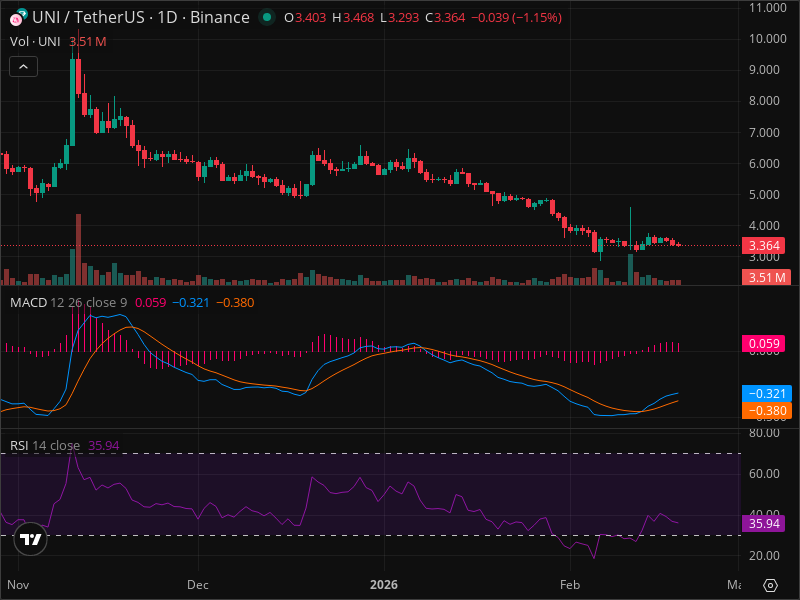Click the MACD legend value 0.059
This screenshot has height=600, width=800.
[x=151, y=303]
